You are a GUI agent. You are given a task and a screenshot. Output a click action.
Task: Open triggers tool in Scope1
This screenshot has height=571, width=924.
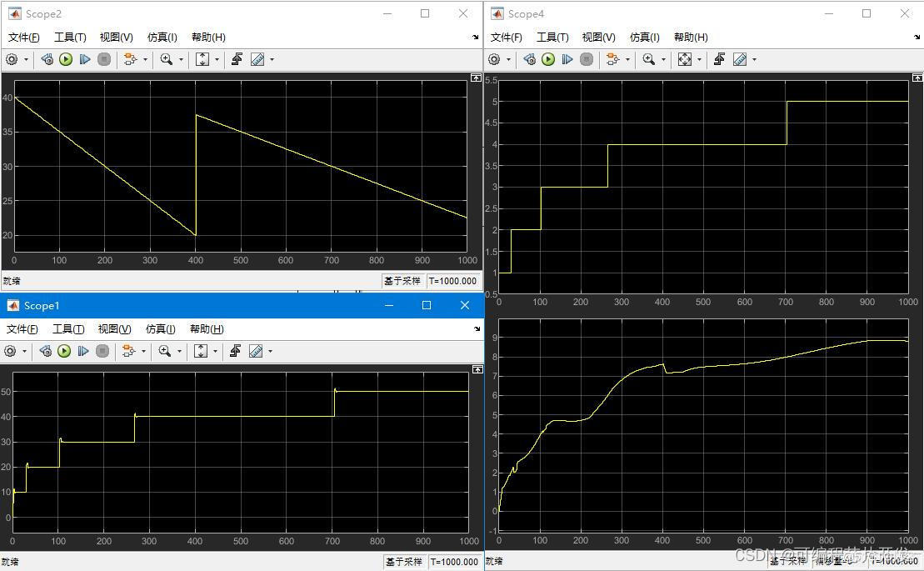(x=235, y=351)
